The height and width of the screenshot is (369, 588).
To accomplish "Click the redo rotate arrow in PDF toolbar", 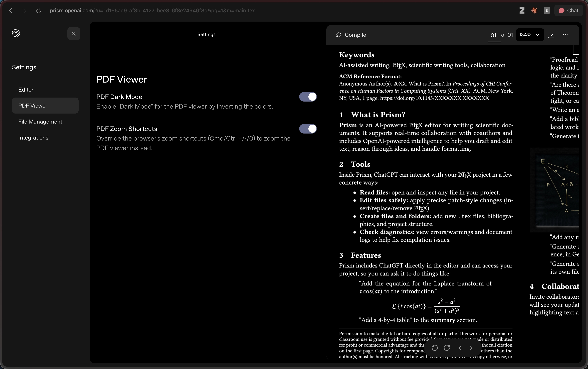I will pos(447,348).
